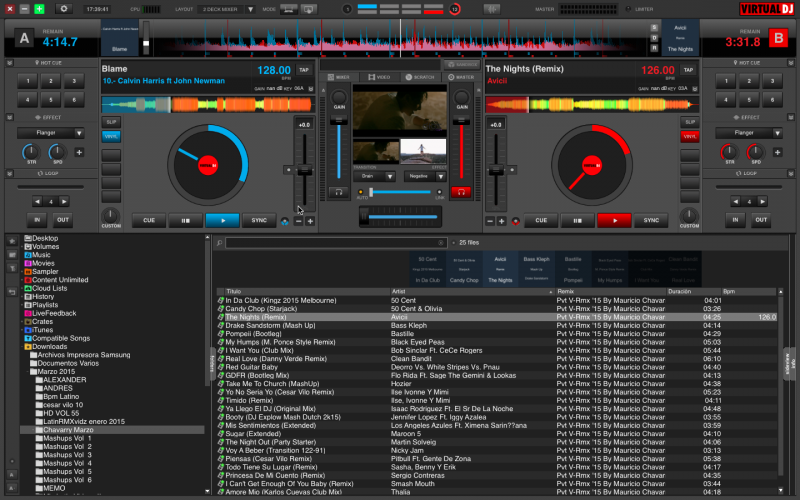Click pitch bend plus on deck B
Viewport: 800px width, 500px height.
(502, 221)
